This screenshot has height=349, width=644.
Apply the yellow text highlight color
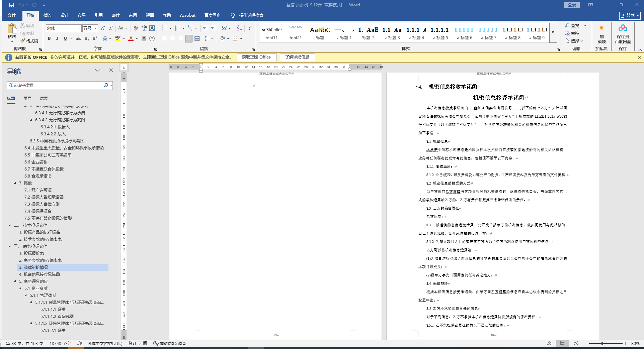(117, 38)
